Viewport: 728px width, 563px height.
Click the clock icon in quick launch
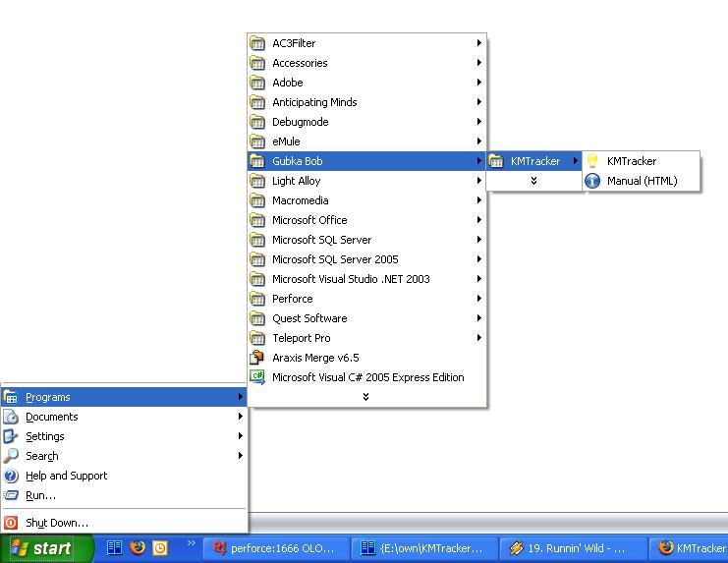pyautogui.click(x=159, y=548)
